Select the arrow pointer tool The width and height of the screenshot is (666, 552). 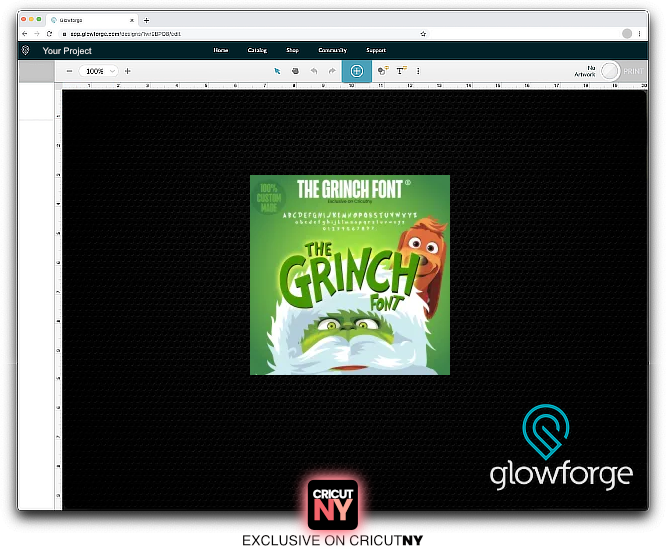[277, 71]
